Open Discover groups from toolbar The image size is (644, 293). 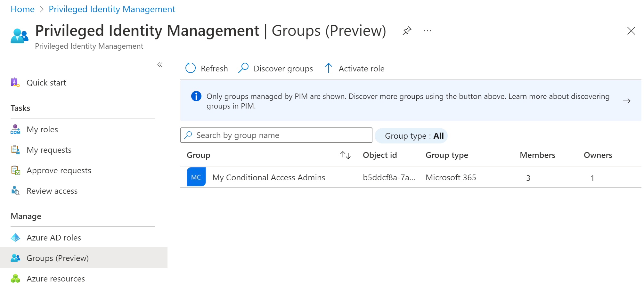click(x=276, y=69)
